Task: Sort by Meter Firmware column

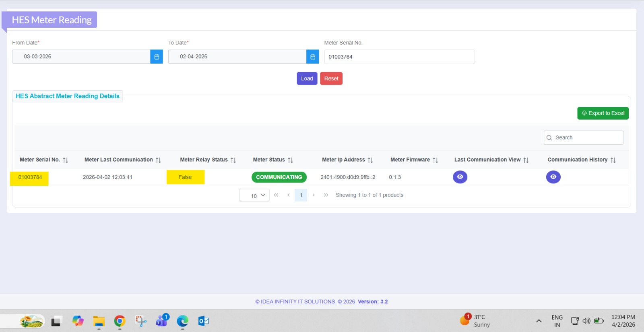Action: [436, 160]
